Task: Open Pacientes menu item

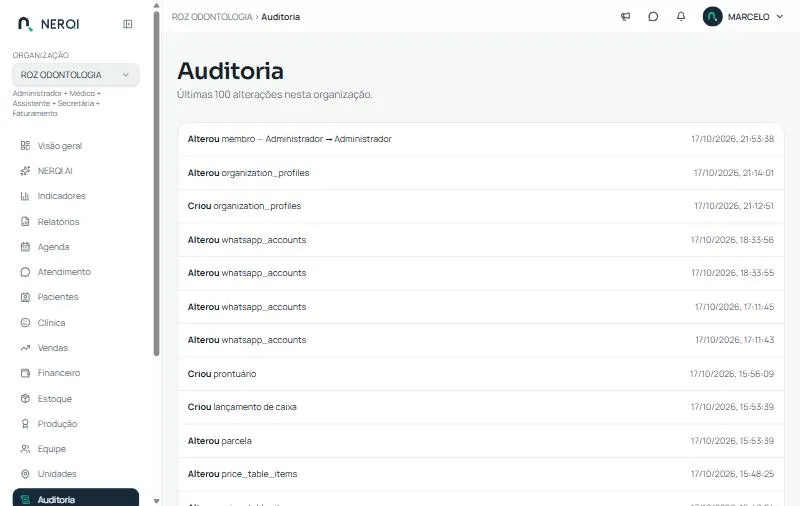Action: point(76,297)
